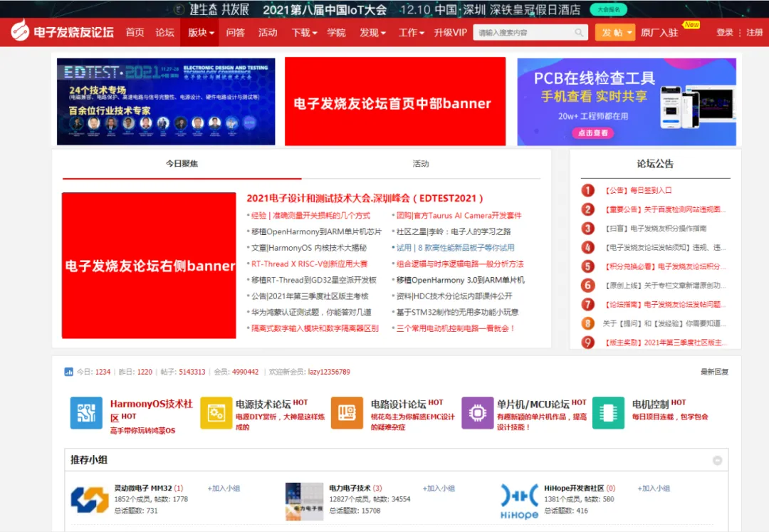Click the 点击查看 button on PCB banner
769x532 pixels.
pyautogui.click(x=593, y=133)
